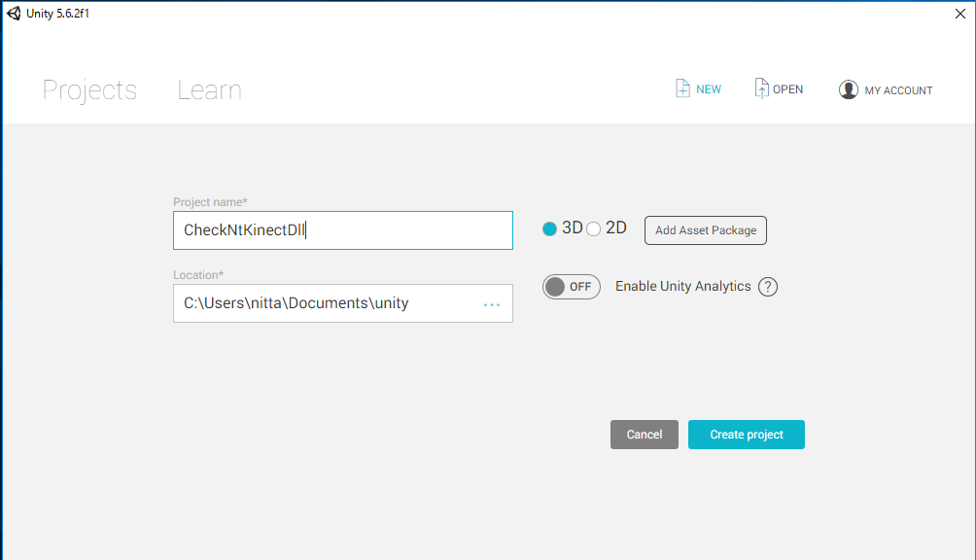Click the Cancel button
976x560 pixels.
pos(644,435)
